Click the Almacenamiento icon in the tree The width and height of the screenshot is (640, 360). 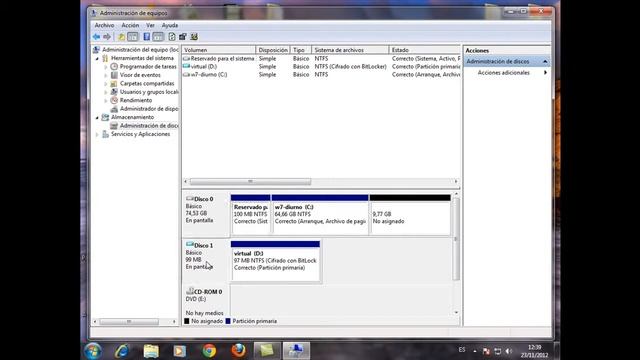click(x=105, y=117)
